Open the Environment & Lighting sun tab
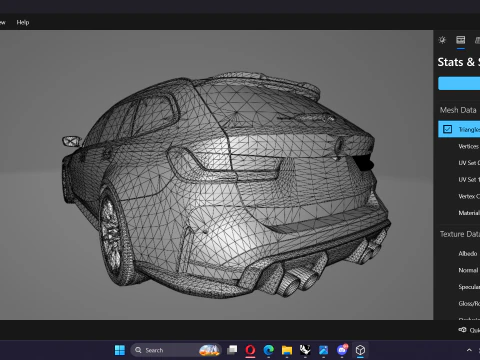 442,40
